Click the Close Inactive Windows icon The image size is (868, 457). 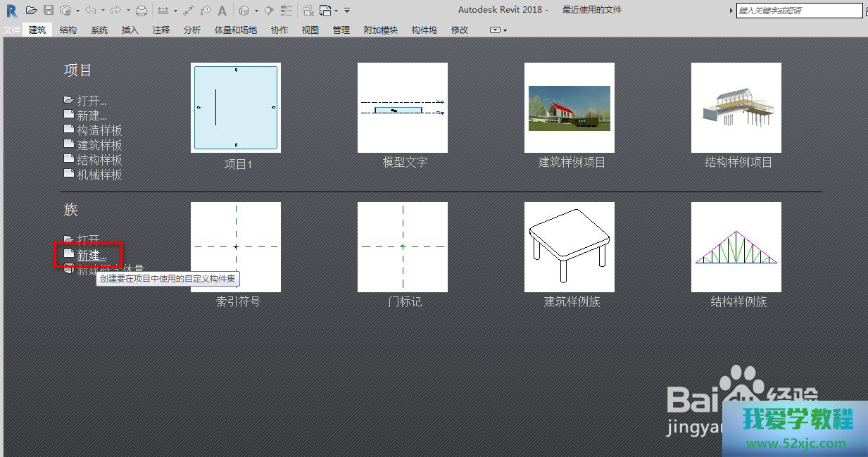click(308, 11)
